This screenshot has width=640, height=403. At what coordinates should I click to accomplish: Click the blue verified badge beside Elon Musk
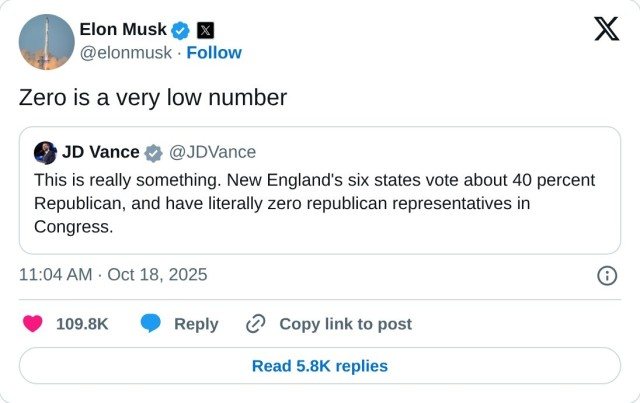pos(180,30)
